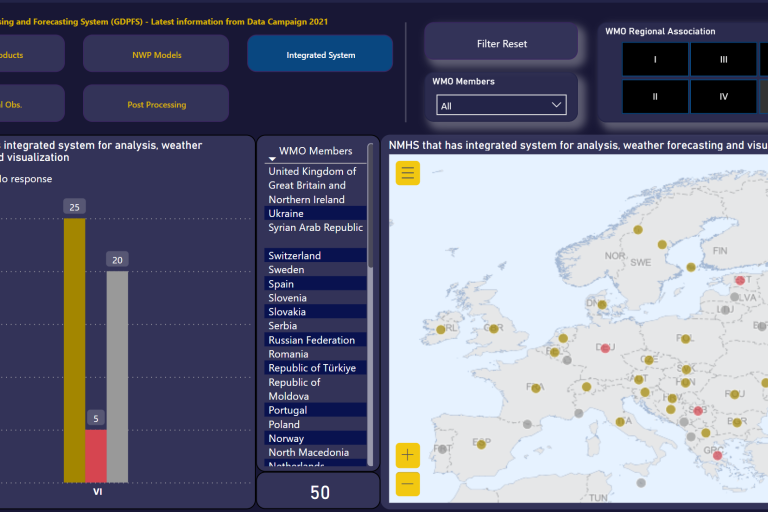Click the gray map marker over Portugal
Screen dimensions: 768x512
pyautogui.click(x=443, y=447)
